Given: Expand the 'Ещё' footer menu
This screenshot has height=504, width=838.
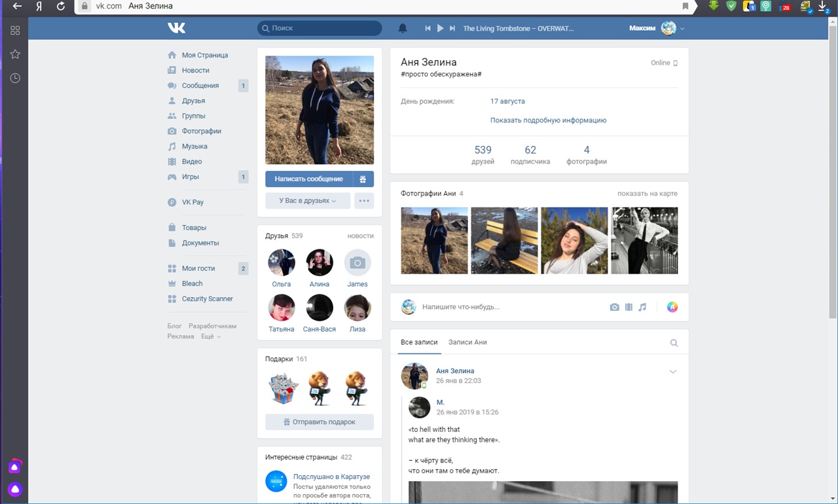Looking at the screenshot, I should pyautogui.click(x=210, y=336).
